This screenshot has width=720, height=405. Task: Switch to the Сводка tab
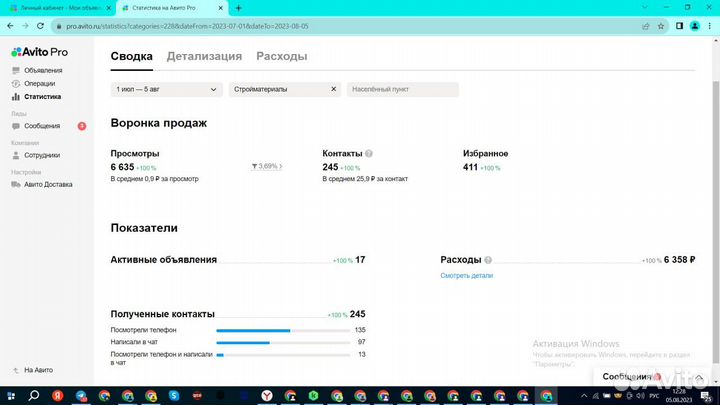(x=131, y=56)
